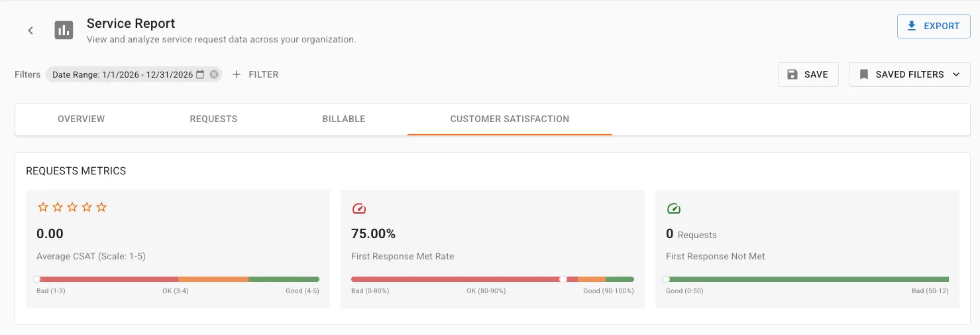This screenshot has width=980, height=335.
Task: Switch to the Requests tab
Action: point(213,119)
